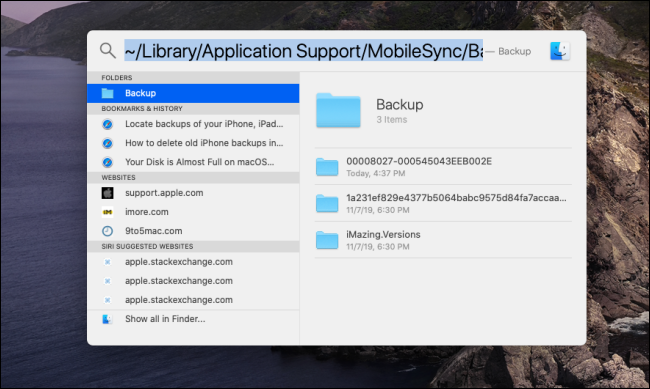Click the imore.com site icon

(107, 212)
